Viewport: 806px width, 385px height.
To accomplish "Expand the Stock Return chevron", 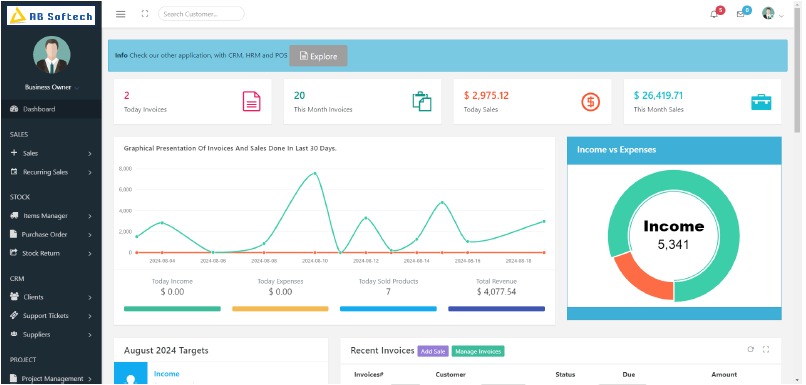I will [x=90, y=253].
